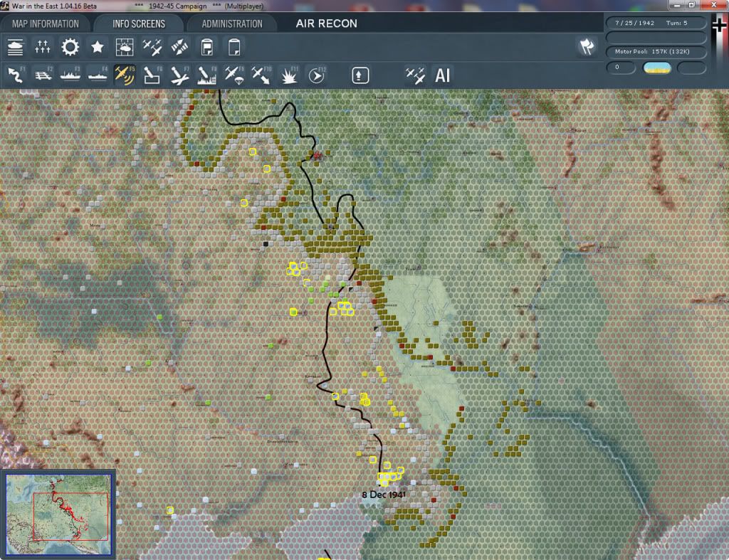
Task: Select air transfer F10 plane icon
Action: pos(261,75)
